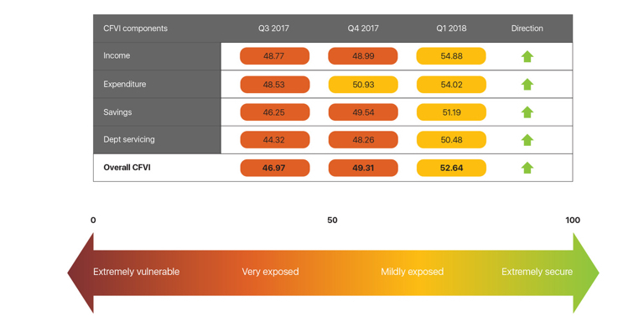Click the Savings row label
Viewport: 644px width, 322px height.
(x=117, y=112)
